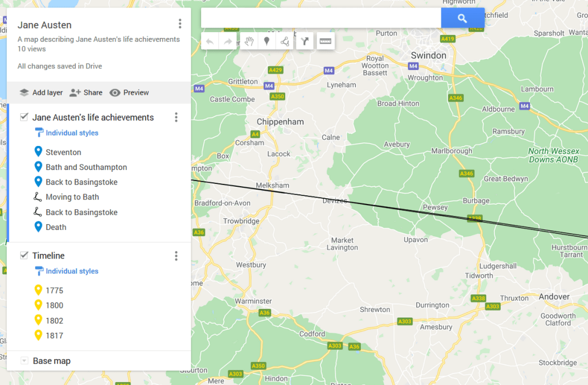Click the blue search magnifier button
The height and width of the screenshot is (385, 588).
pyautogui.click(x=463, y=18)
